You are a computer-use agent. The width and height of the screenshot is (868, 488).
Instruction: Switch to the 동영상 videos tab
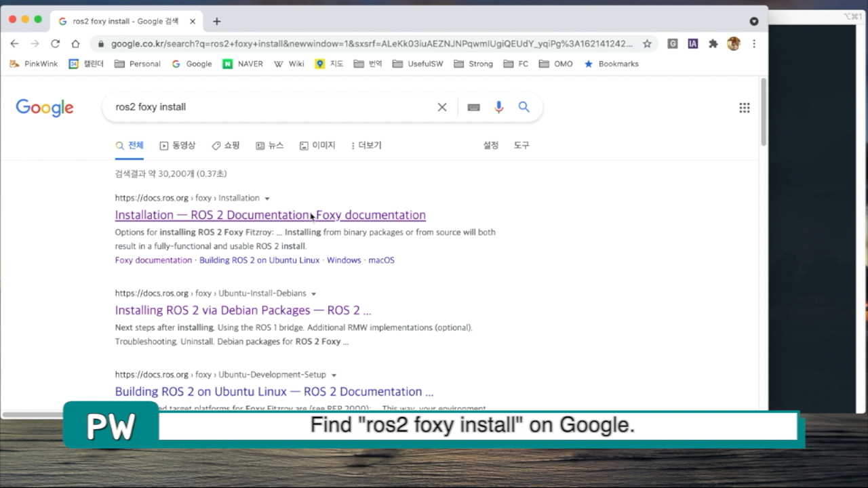178,145
